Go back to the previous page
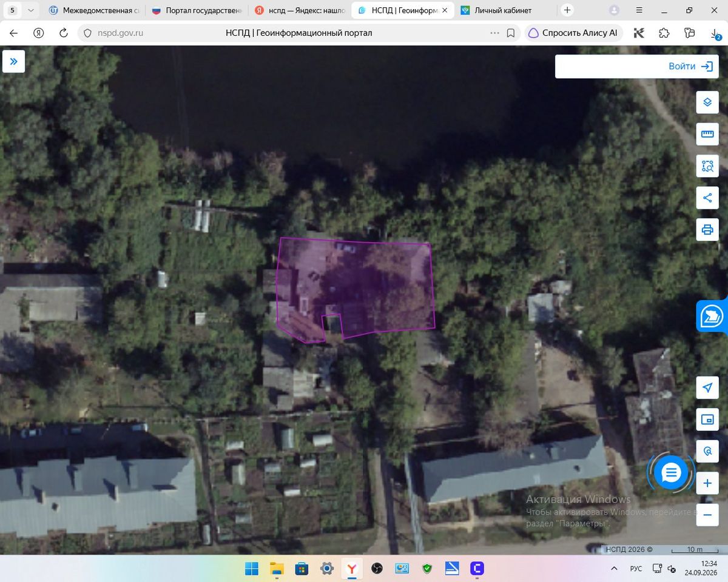This screenshot has width=728, height=582. click(13, 33)
